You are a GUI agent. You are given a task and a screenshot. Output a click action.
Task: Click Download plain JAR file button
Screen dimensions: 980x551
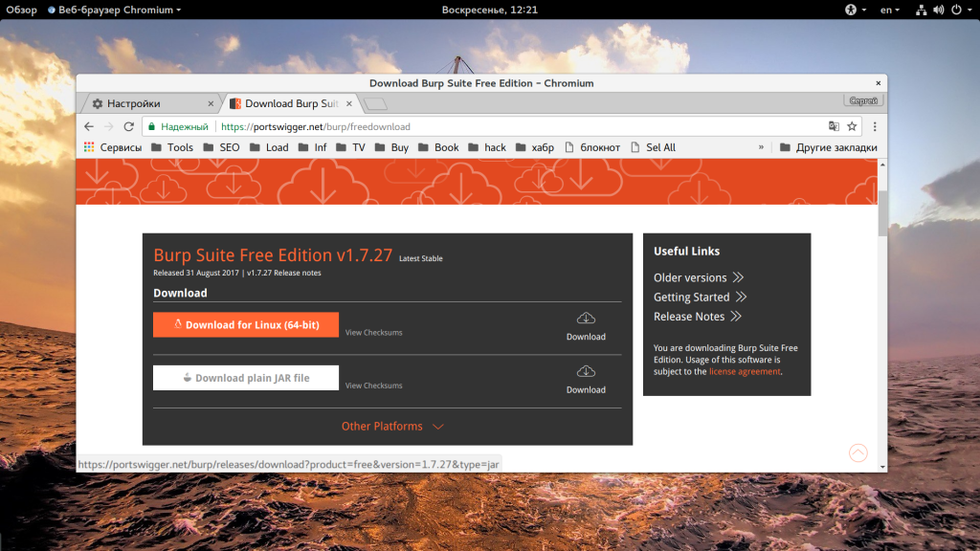click(x=246, y=378)
